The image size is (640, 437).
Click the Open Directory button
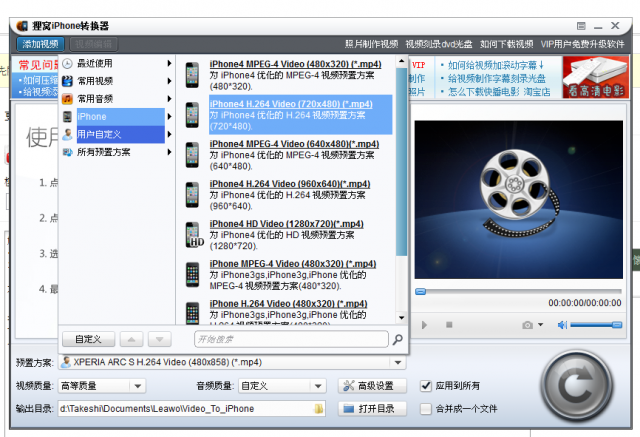coord(372,409)
